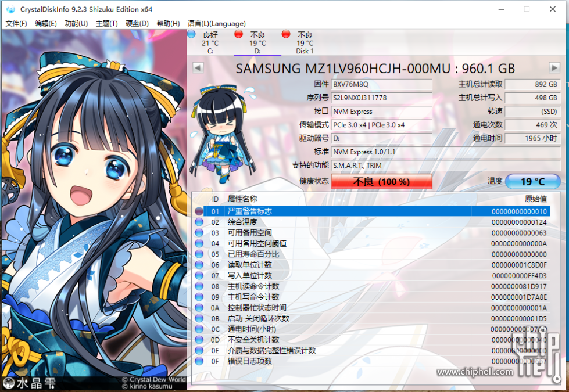
Task: Select the 主机写命令计数 attribute row
Action: click(x=371, y=297)
